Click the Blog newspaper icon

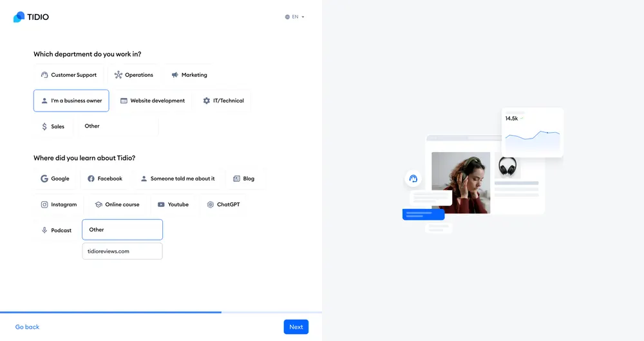pyautogui.click(x=236, y=179)
